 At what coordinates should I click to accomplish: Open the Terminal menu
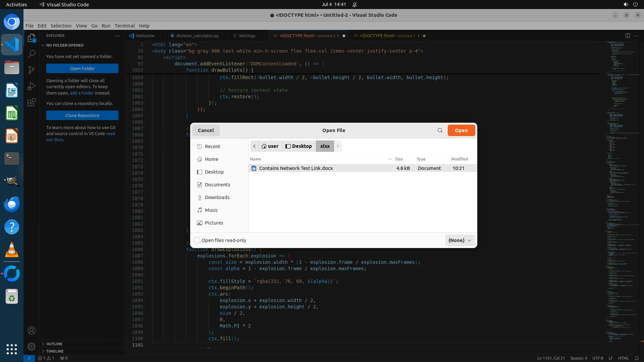click(124, 26)
